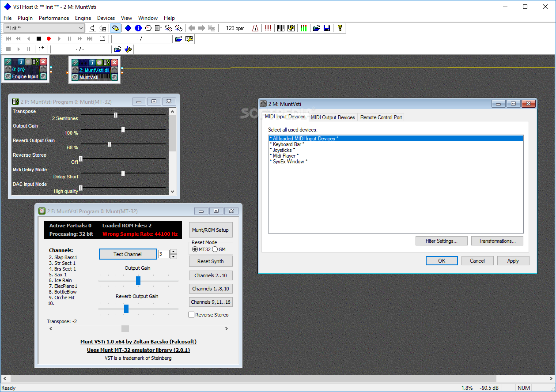Click the chain link icon on the MuntVsti module
Image resolution: width=556 pixels, height=392 pixels.
[x=75, y=63]
